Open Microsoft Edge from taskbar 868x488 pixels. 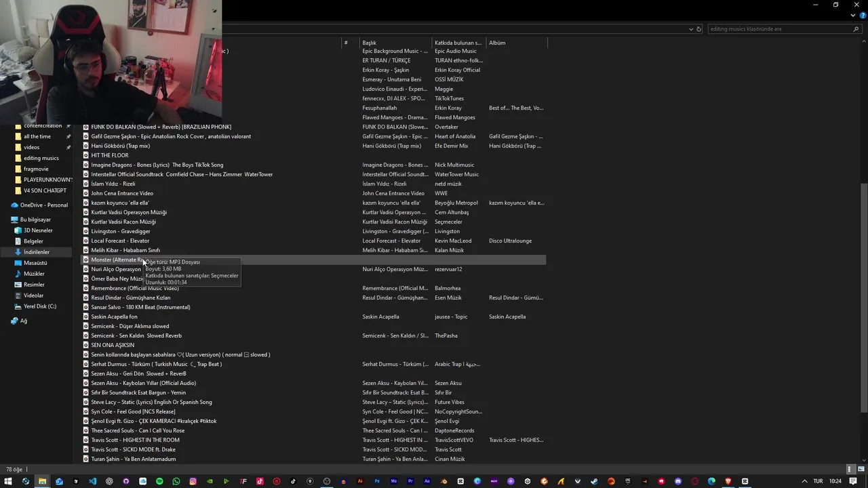711,481
